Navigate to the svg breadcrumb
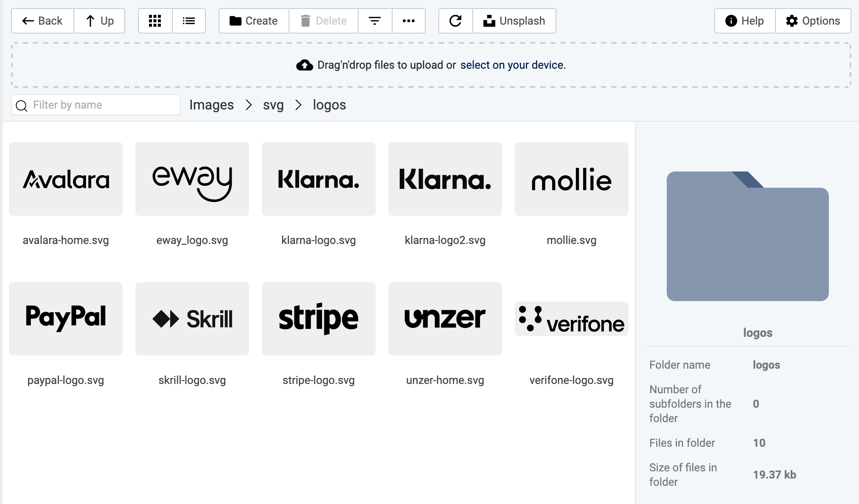The width and height of the screenshot is (859, 504). pyautogui.click(x=273, y=105)
